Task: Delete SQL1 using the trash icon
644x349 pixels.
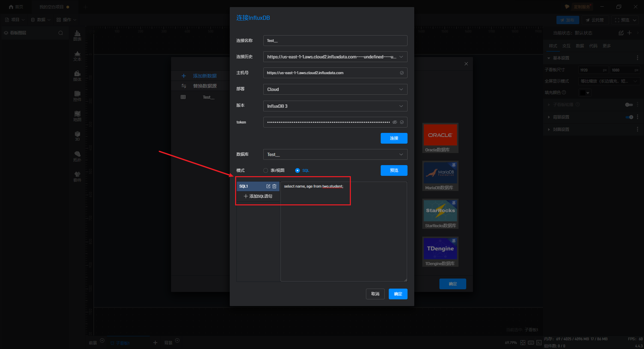Action: click(274, 186)
